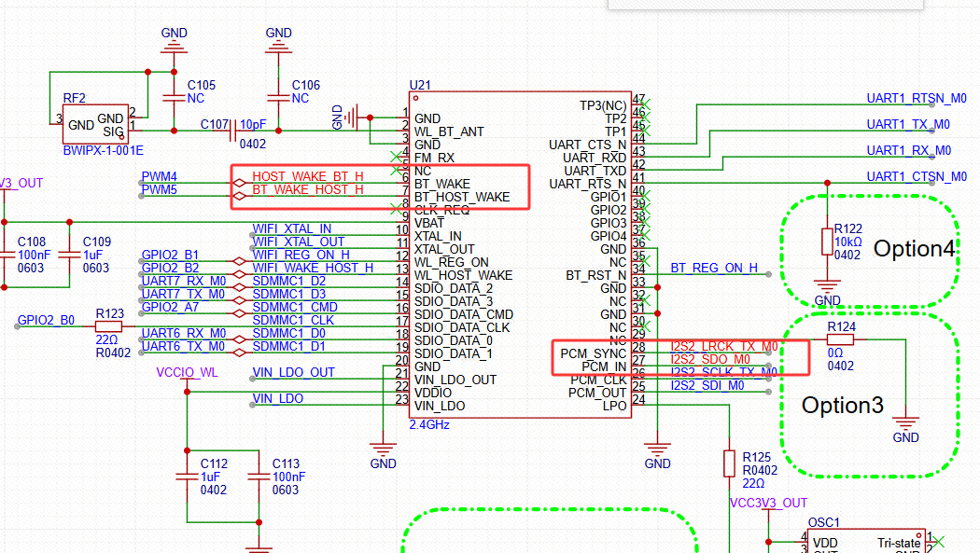The height and width of the screenshot is (553, 980).
Task: Click the VCC3V3_OUT label below R125
Action: point(769,503)
